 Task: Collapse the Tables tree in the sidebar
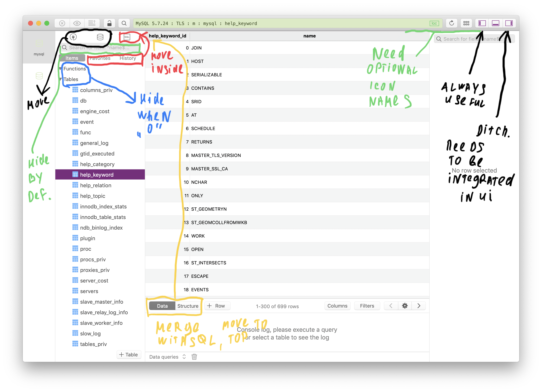pos(61,79)
